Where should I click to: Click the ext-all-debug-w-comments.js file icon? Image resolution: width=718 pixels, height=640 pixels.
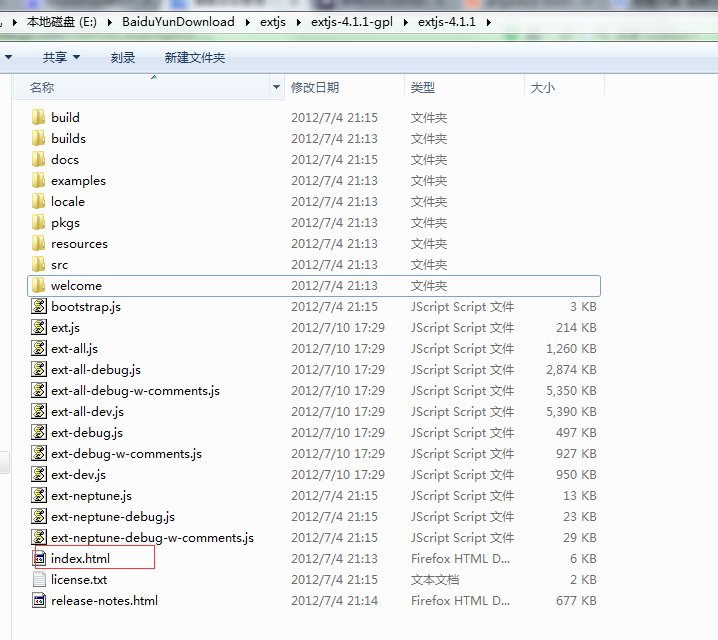39,391
